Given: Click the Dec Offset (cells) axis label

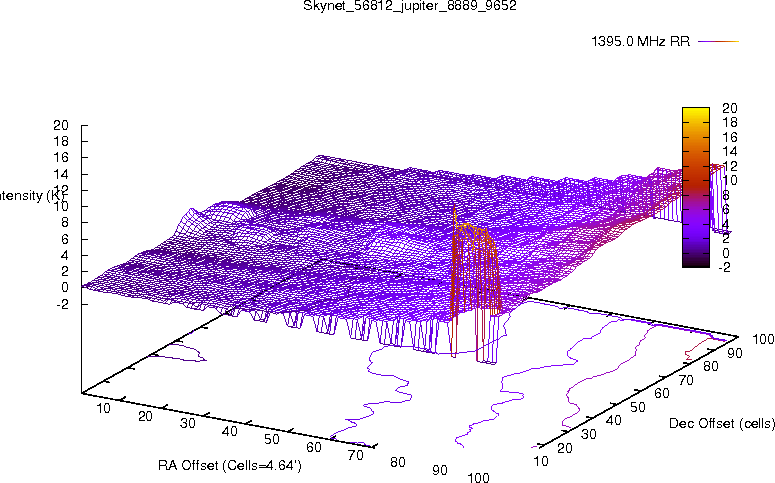Looking at the screenshot, I should [x=721, y=424].
